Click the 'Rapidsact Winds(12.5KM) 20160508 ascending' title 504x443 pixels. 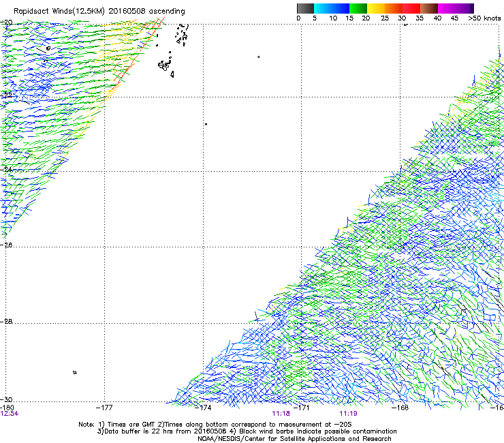point(99,12)
